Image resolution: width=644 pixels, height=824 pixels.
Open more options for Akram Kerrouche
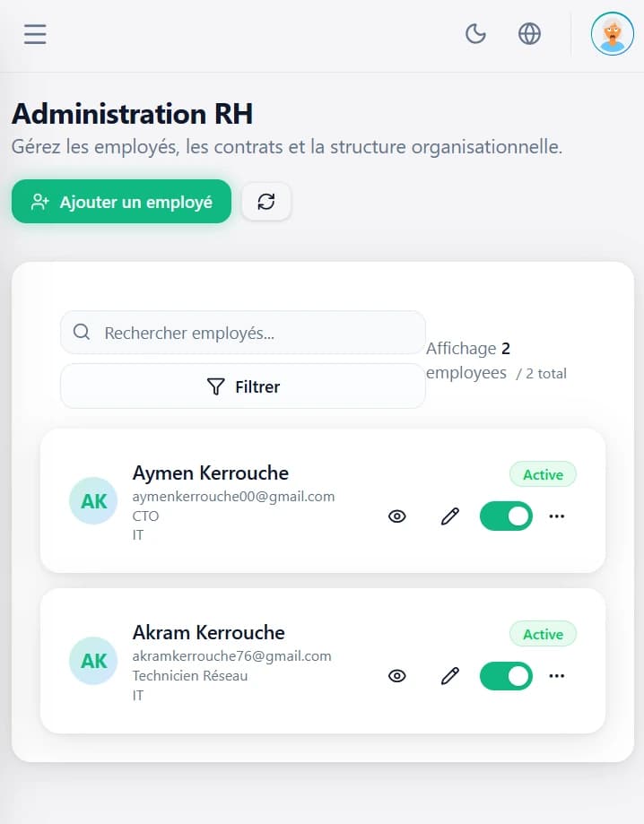[x=557, y=676]
